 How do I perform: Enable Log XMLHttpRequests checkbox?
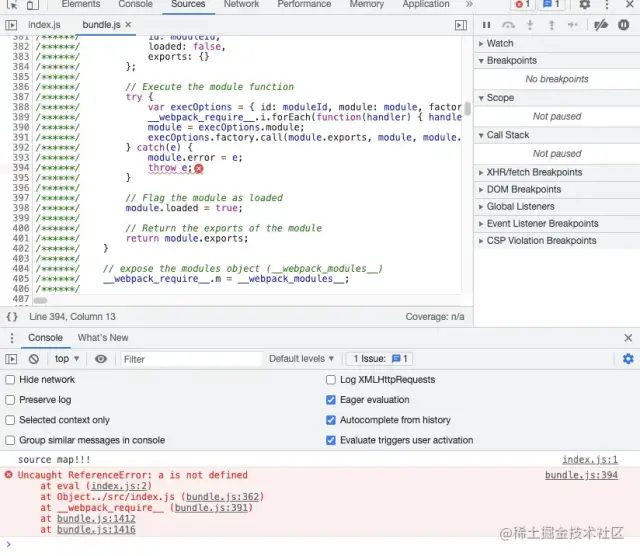point(331,380)
